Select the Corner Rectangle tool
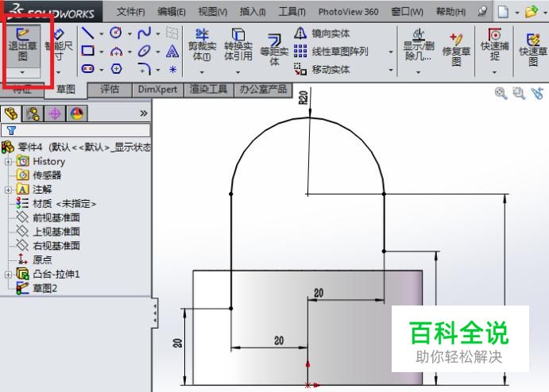 pyautogui.click(x=87, y=51)
